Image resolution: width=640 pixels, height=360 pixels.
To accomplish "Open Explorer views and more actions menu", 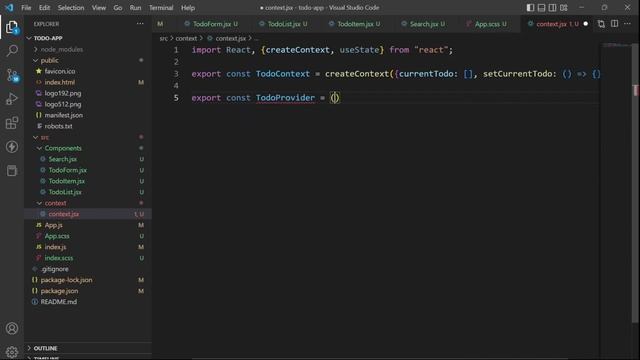I will point(140,24).
